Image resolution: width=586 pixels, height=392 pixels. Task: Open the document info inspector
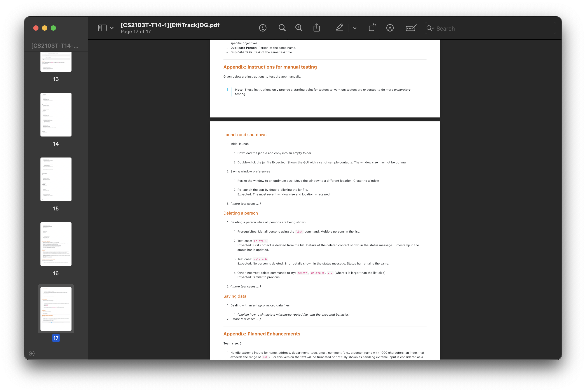click(x=263, y=28)
